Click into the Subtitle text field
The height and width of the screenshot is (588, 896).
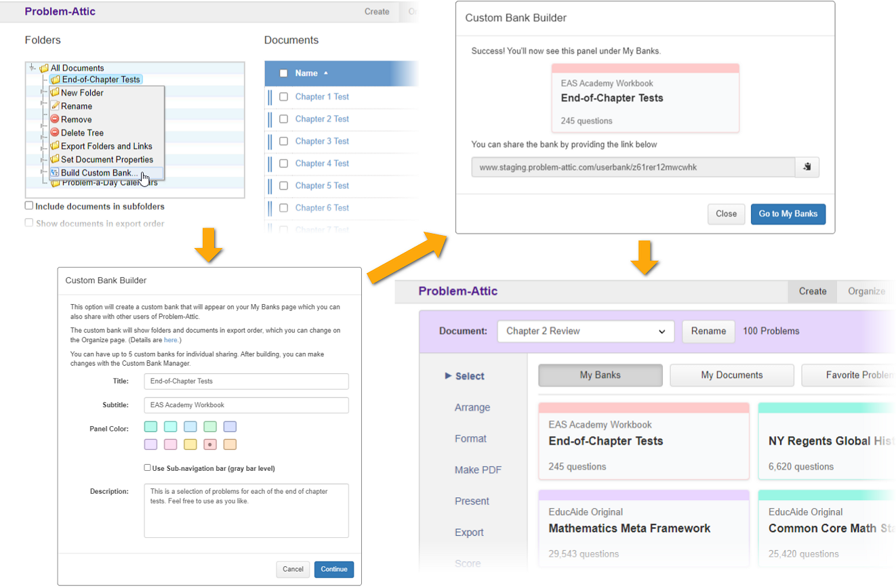pos(246,405)
